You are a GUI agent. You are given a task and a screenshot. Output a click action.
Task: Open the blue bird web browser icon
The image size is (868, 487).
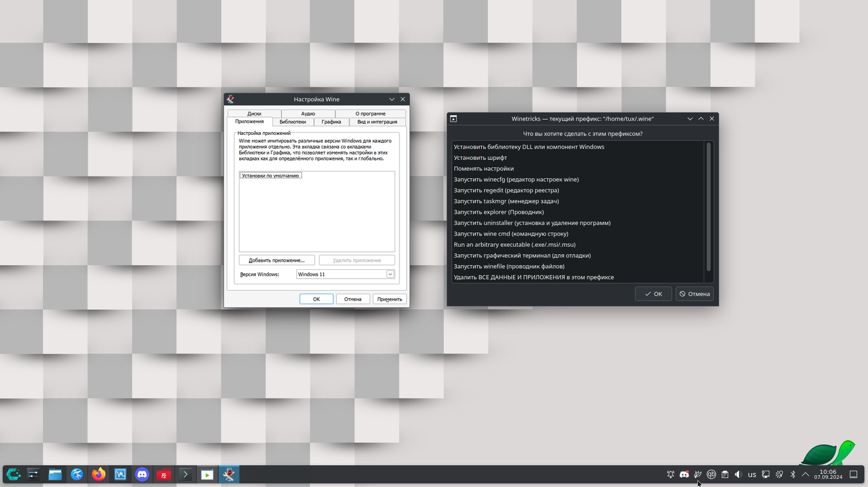tap(76, 474)
